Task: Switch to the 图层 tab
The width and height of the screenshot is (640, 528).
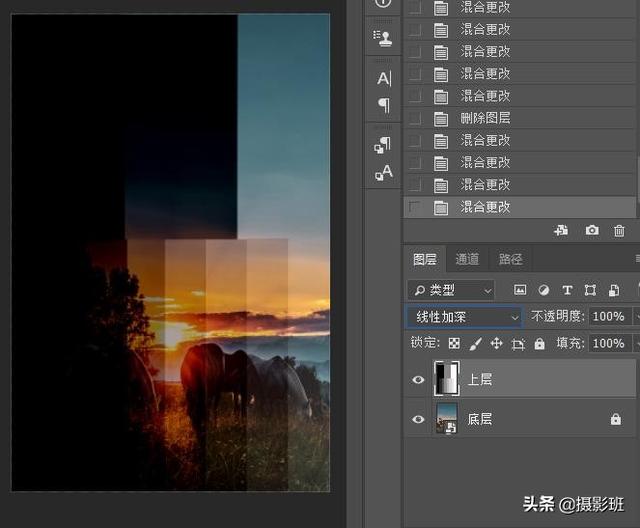Action: (424, 259)
